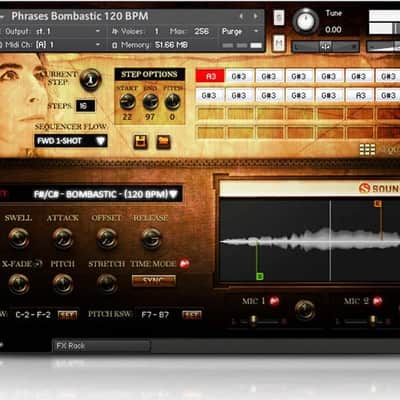Toggle the Mic 1 power button

click(274, 301)
